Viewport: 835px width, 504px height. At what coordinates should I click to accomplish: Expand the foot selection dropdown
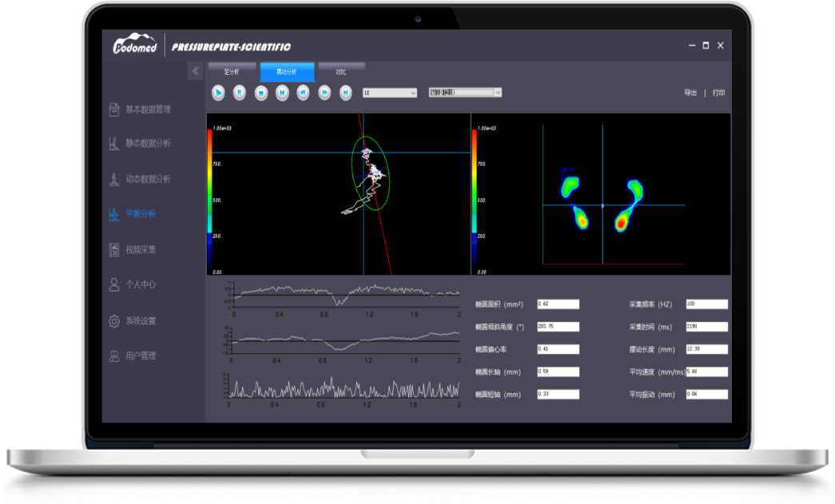tap(464, 93)
